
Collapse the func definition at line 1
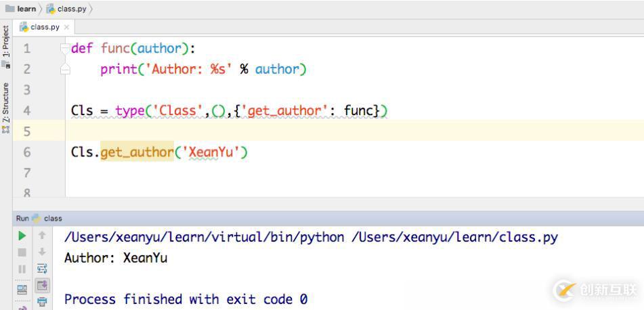[65, 49]
